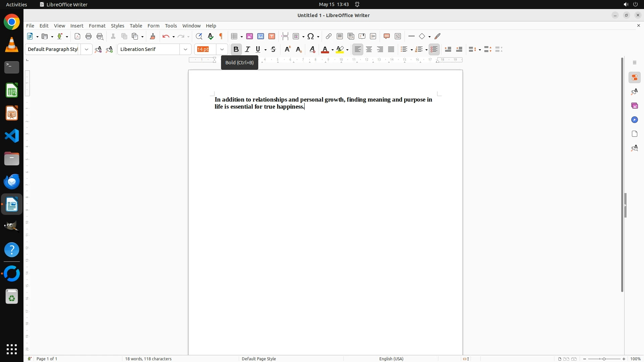This screenshot has height=362, width=644.
Task: Click the Insert Hyperlink icon
Action: tap(329, 36)
